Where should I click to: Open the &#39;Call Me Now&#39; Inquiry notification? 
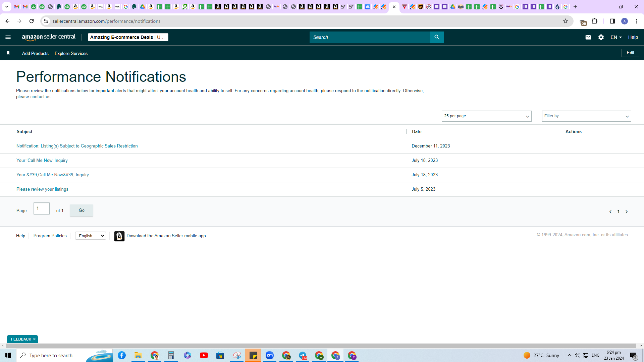pyautogui.click(x=53, y=175)
